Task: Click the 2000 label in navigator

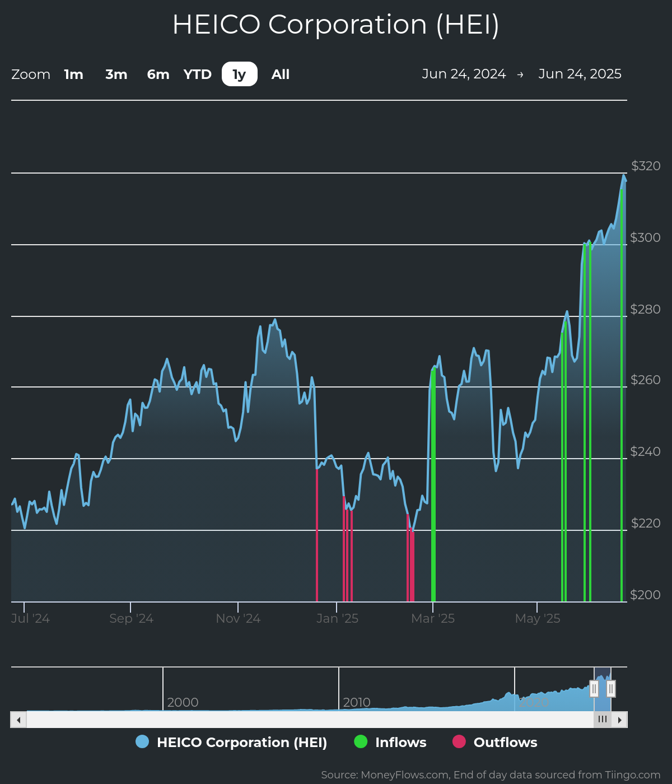Action: pos(183,702)
